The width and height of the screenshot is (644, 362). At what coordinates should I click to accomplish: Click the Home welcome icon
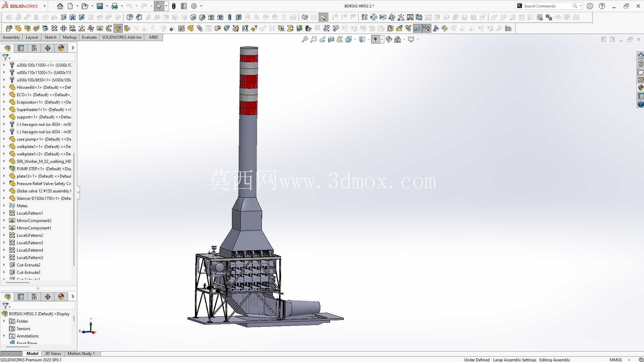[60, 6]
